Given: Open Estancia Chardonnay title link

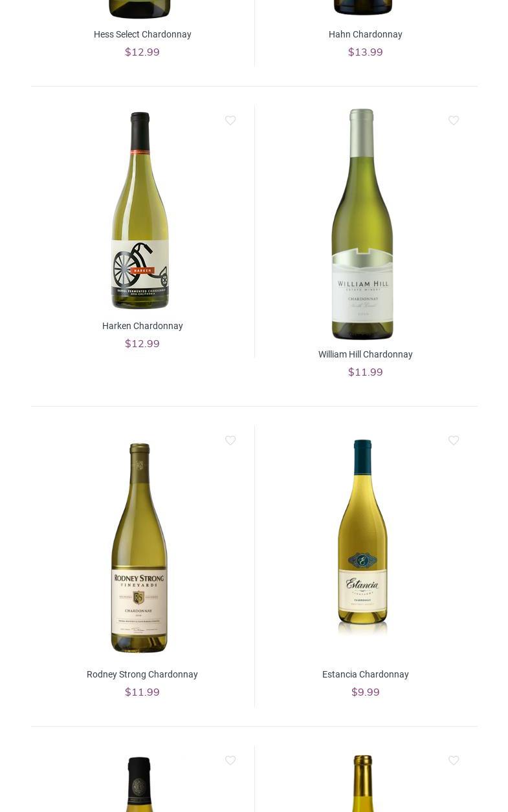Looking at the screenshot, I should (x=366, y=674).
